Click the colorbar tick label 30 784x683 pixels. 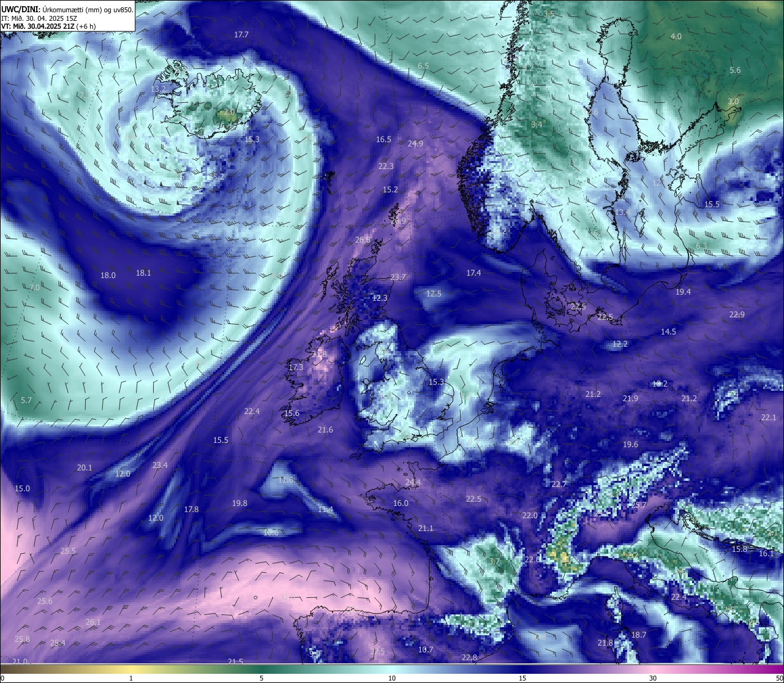click(x=654, y=678)
